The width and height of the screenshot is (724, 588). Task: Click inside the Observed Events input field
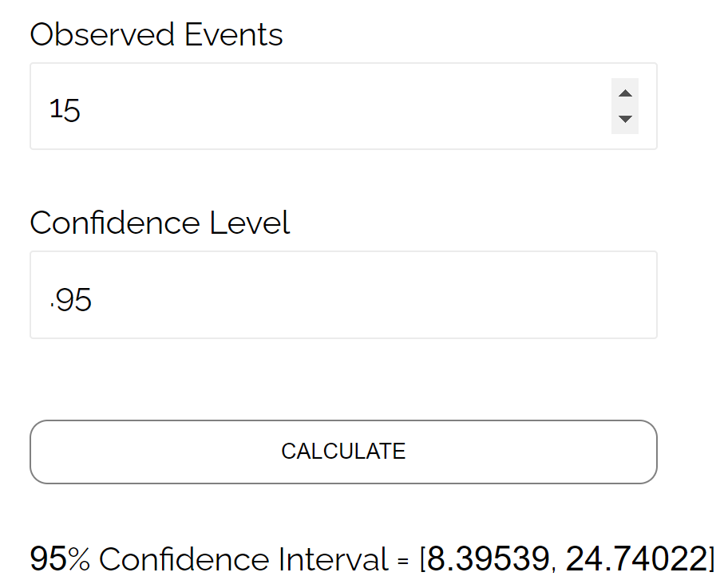[x=319, y=106]
